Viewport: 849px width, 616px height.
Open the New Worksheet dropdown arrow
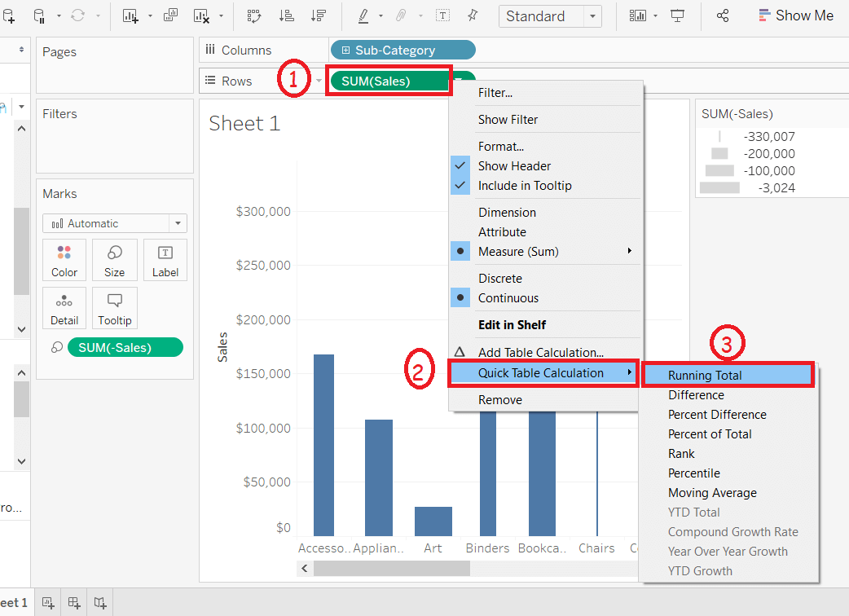[150, 16]
